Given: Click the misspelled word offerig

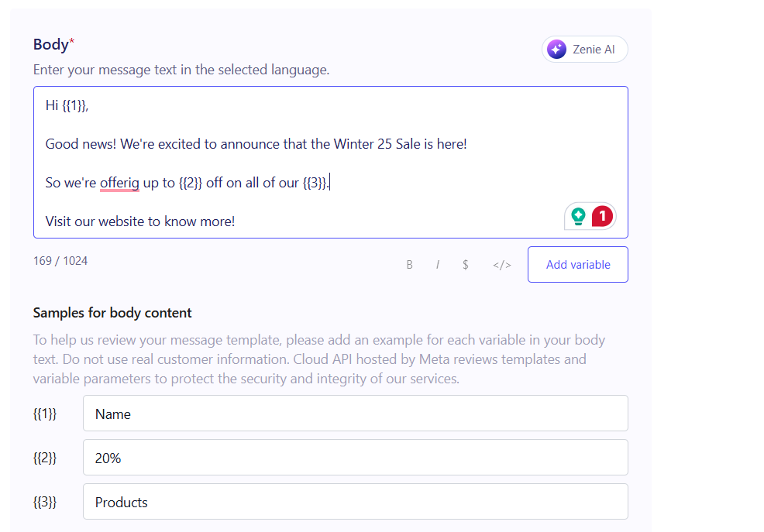Looking at the screenshot, I should pos(119,183).
